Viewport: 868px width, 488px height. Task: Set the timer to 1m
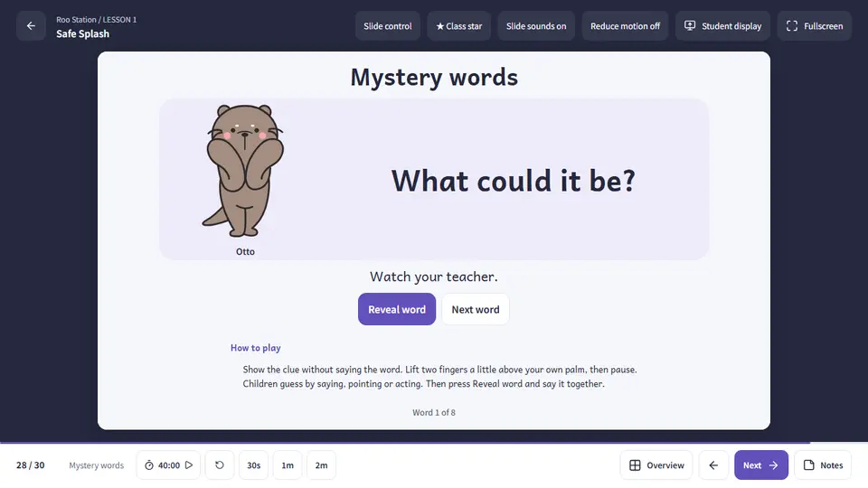(x=288, y=465)
